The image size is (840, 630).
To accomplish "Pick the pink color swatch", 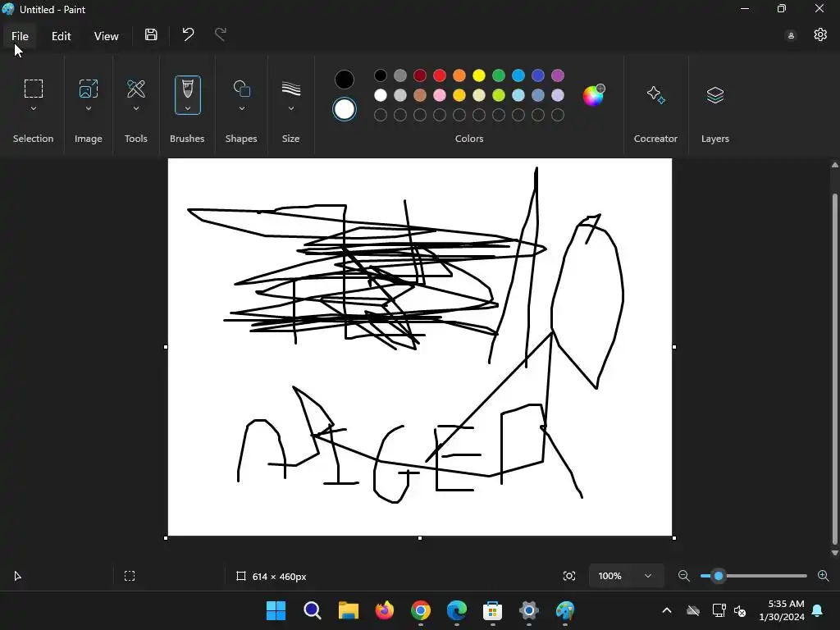I will click(x=440, y=95).
